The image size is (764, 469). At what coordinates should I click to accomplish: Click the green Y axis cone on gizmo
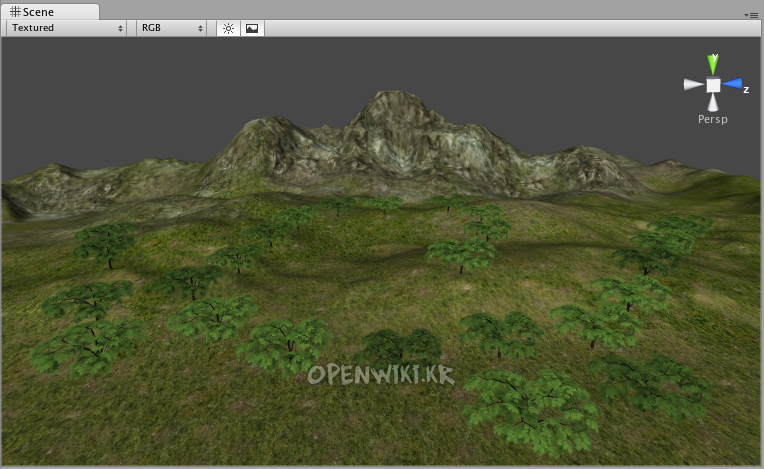pos(713,64)
